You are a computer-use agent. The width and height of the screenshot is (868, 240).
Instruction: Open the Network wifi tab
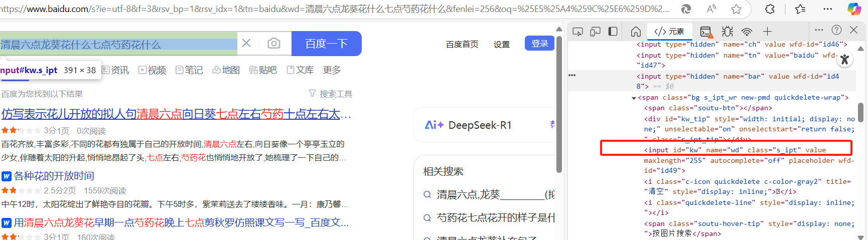tap(747, 32)
